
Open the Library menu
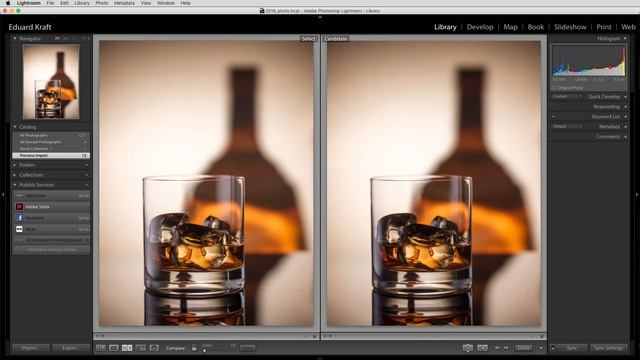(82, 3)
